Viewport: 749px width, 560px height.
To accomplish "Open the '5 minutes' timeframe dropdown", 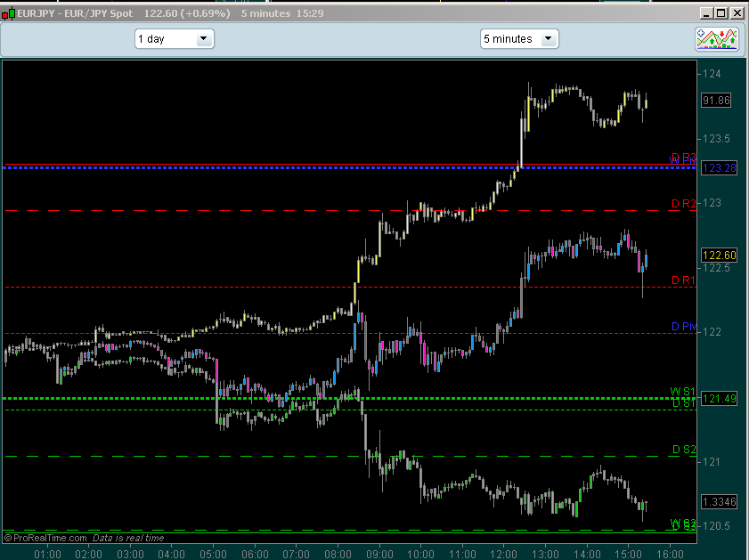I will click(x=519, y=38).
